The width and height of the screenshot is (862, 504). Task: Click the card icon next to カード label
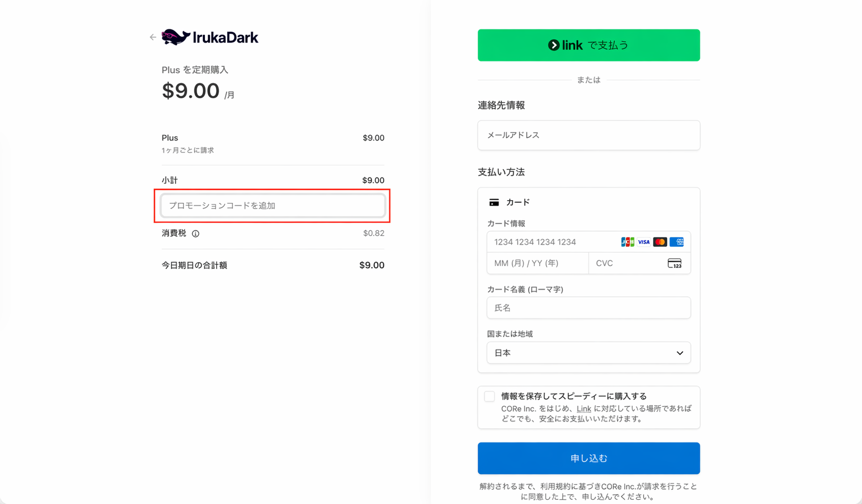click(x=494, y=201)
